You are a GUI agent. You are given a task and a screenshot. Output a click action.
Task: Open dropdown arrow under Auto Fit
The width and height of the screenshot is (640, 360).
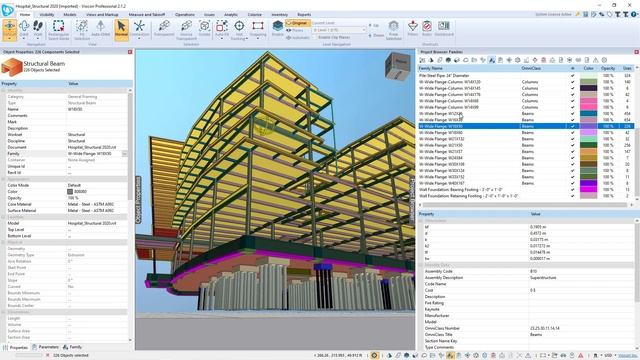[x=222, y=39]
